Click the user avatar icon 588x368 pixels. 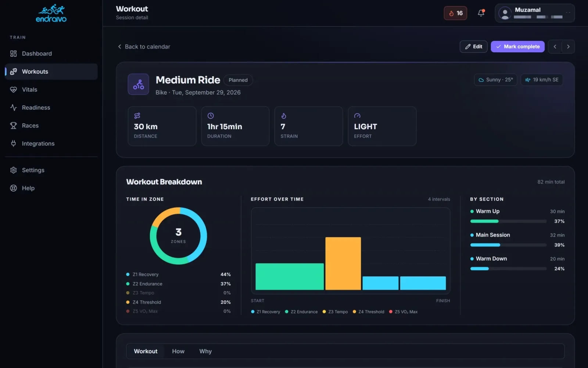point(505,13)
